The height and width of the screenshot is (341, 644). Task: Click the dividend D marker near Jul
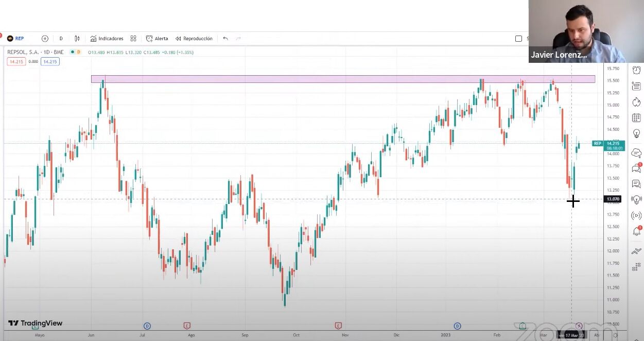(147, 326)
